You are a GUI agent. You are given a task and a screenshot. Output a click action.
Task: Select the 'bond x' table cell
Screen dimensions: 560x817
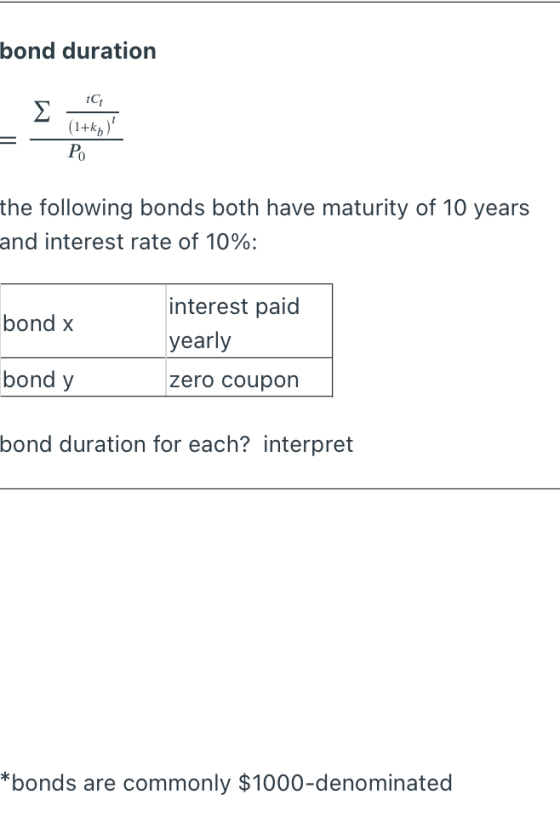tap(83, 321)
